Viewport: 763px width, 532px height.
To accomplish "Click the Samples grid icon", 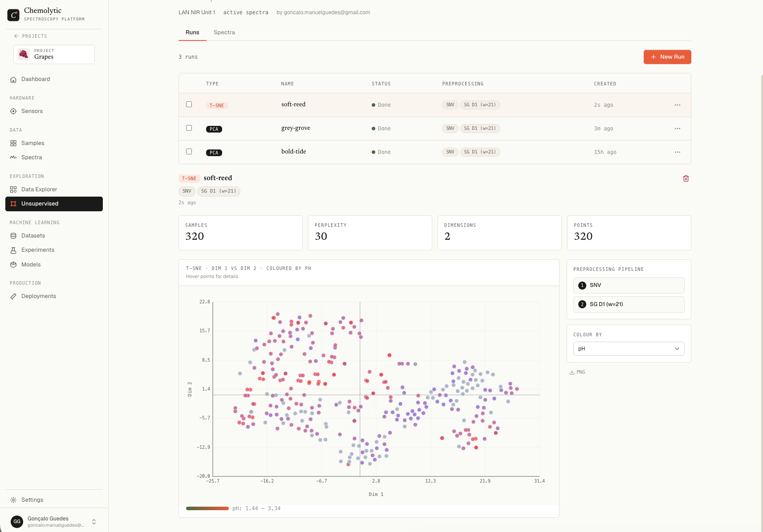I will tap(13, 143).
